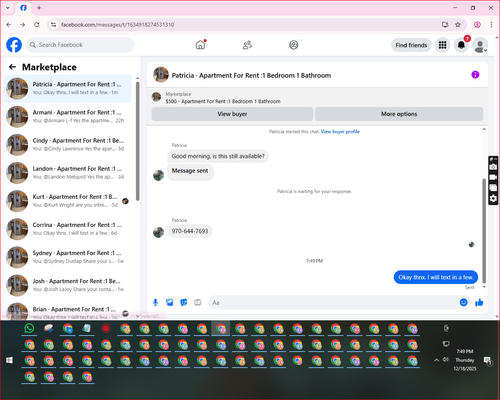Viewport: 500px width, 400px height.
Task: Open conversation info purple icon
Action: [x=475, y=75]
